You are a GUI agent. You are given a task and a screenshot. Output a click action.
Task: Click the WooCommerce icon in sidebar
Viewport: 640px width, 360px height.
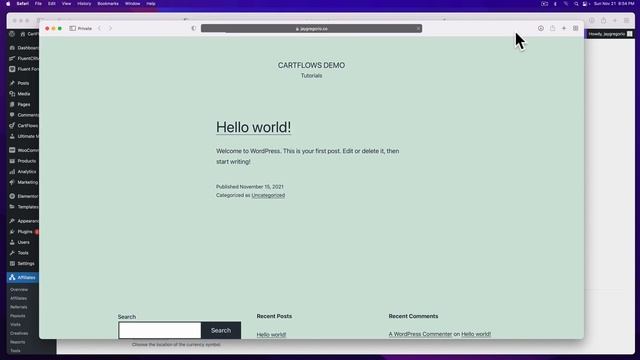pyautogui.click(x=12, y=150)
